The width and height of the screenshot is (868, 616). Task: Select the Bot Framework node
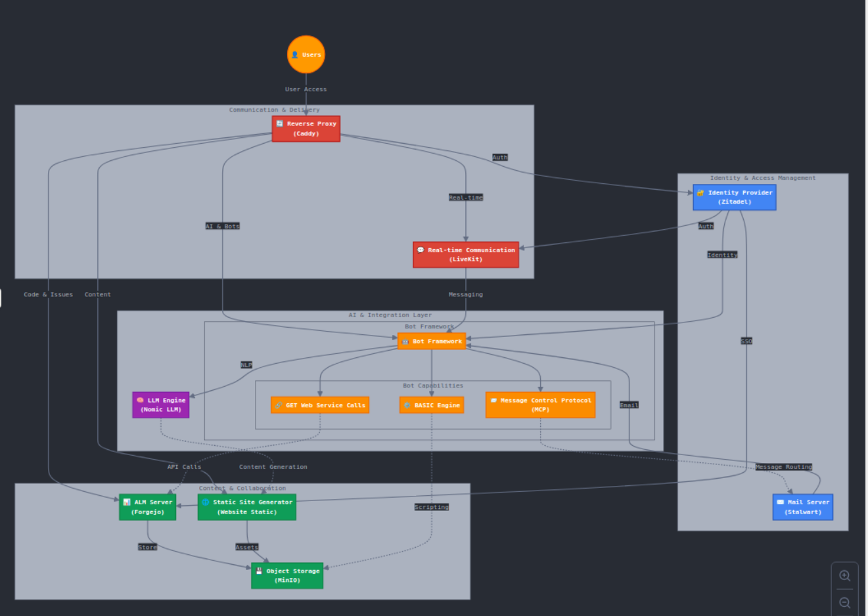click(432, 341)
